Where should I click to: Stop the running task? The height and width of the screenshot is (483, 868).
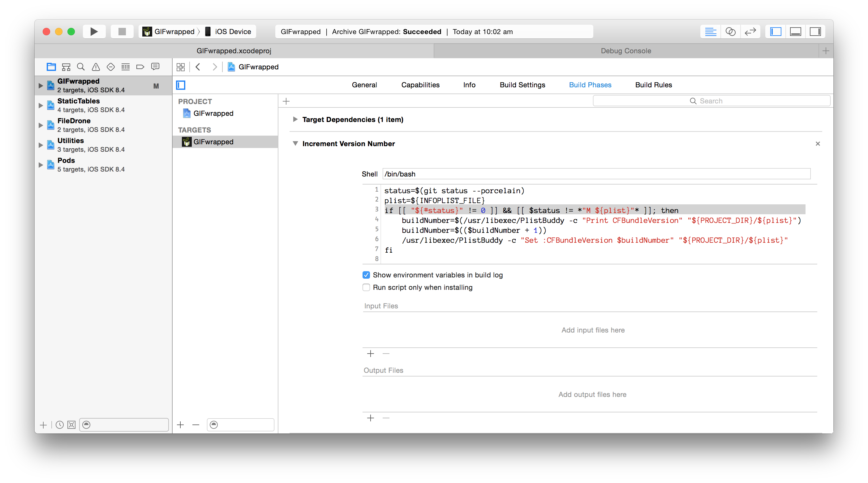click(122, 31)
